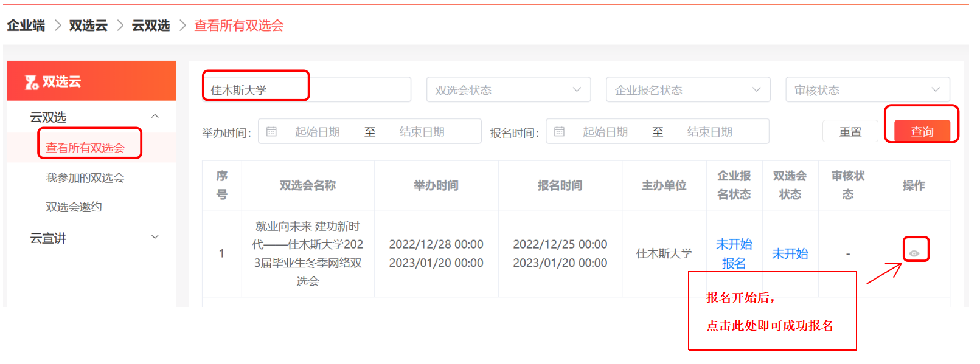The width and height of the screenshot is (980, 364).
Task: Click the 序号 column header
Action: click(x=222, y=185)
